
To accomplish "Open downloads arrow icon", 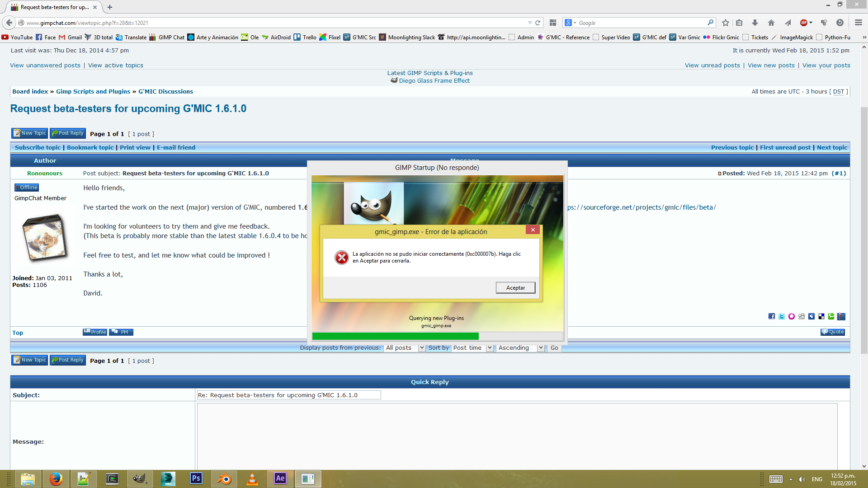I will (755, 23).
